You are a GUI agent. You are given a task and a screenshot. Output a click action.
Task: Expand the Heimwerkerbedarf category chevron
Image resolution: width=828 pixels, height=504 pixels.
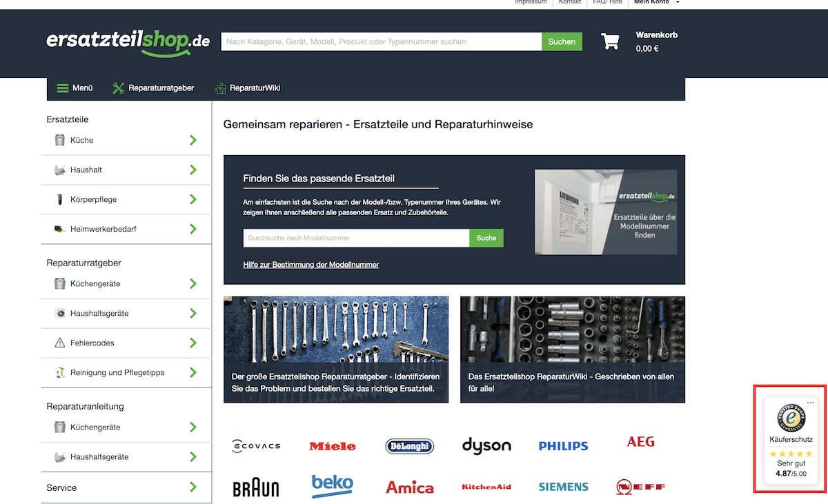tap(193, 229)
